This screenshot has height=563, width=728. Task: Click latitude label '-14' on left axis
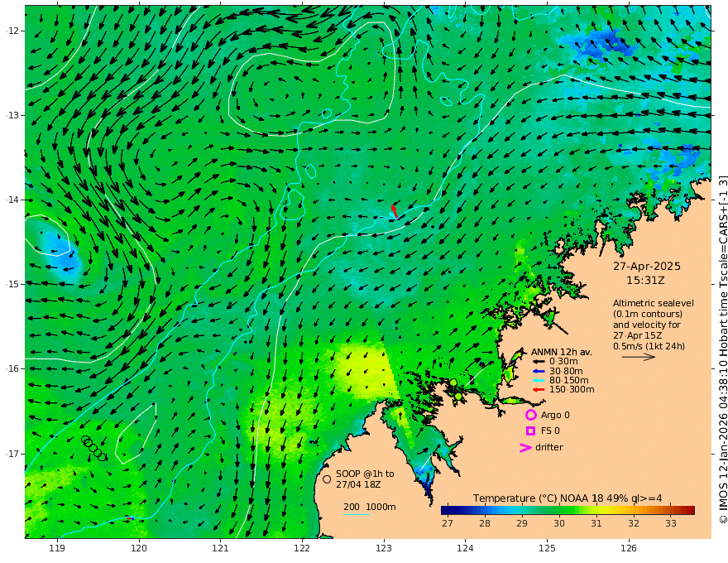point(12,200)
